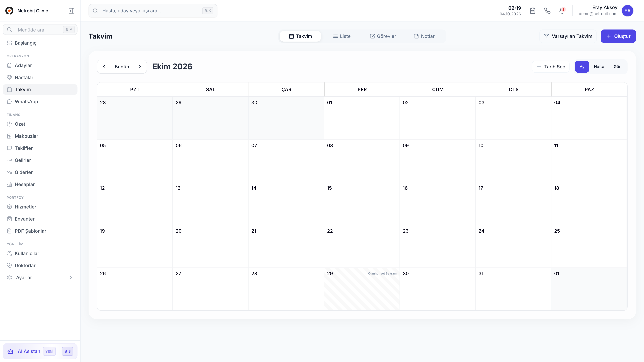Open PDF Şablonları in the sidebar

(40, 231)
